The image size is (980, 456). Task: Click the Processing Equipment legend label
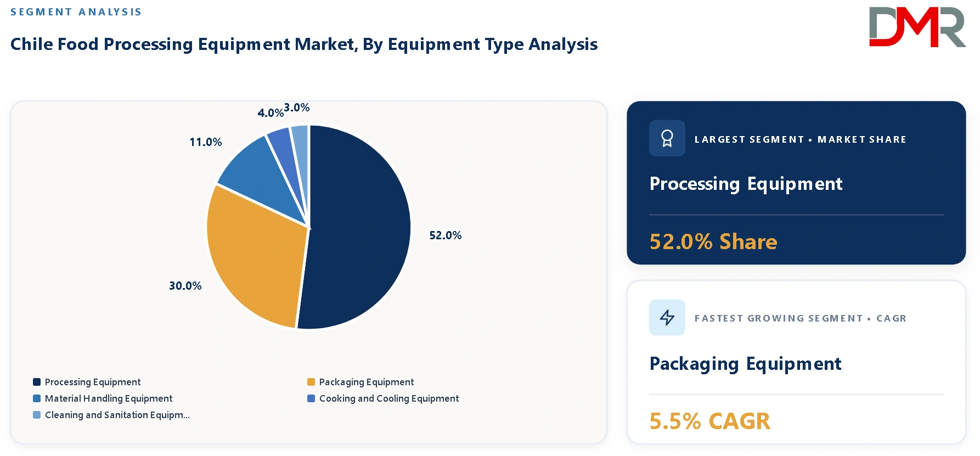93,382
